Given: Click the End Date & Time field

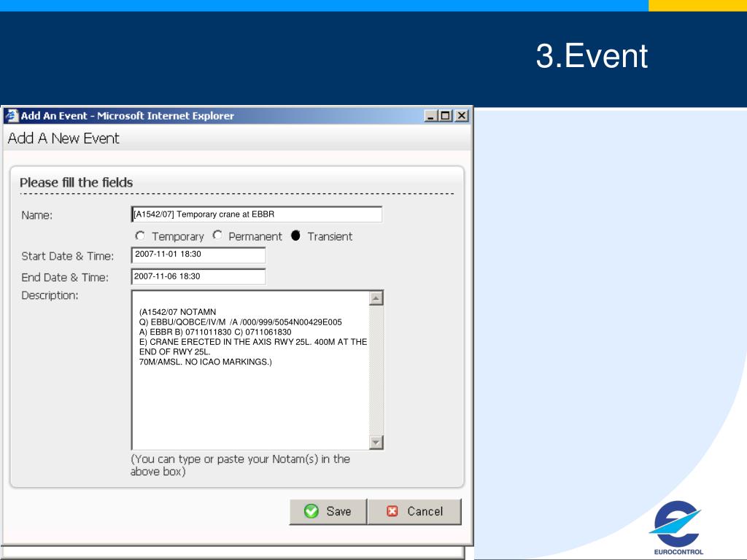Looking at the screenshot, I should (198, 276).
